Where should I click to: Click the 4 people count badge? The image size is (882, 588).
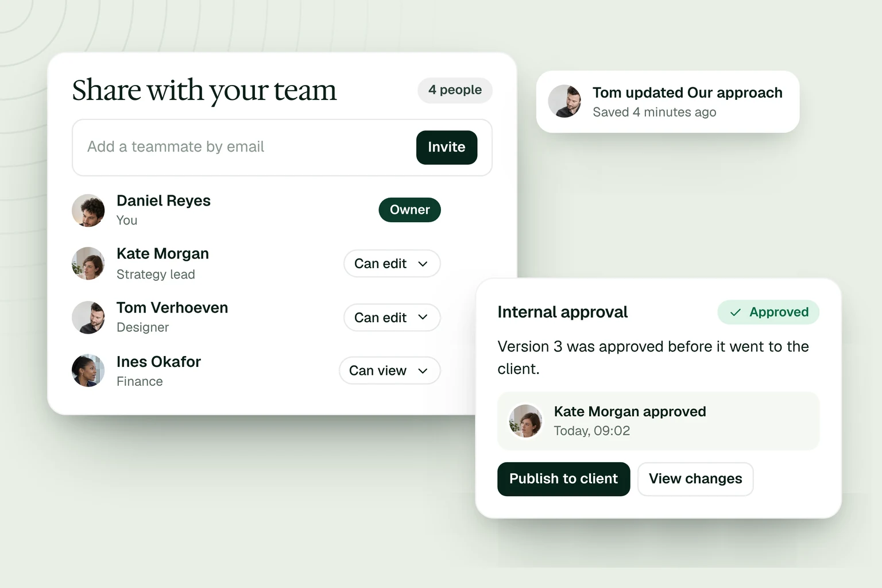[455, 90]
